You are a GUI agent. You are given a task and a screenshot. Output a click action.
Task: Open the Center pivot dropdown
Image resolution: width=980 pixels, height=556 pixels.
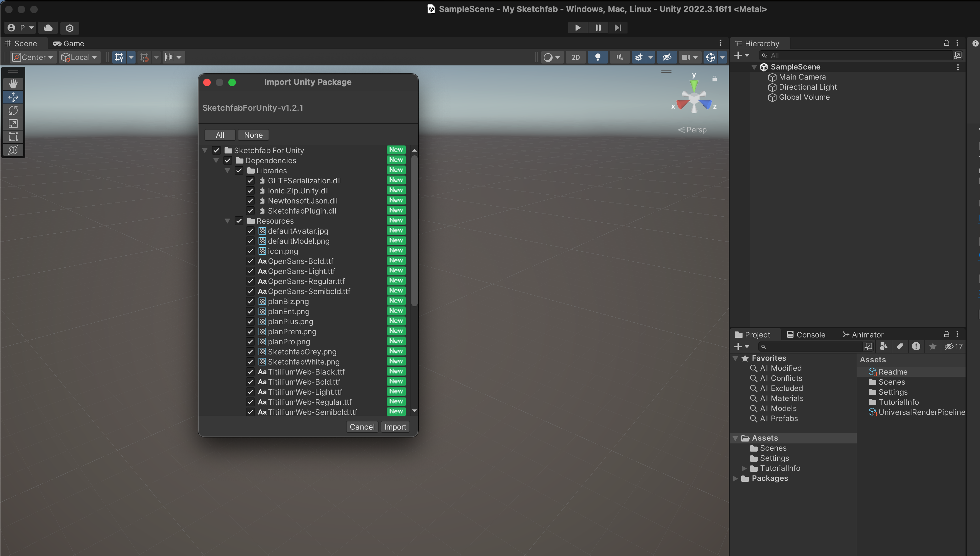[x=33, y=57]
